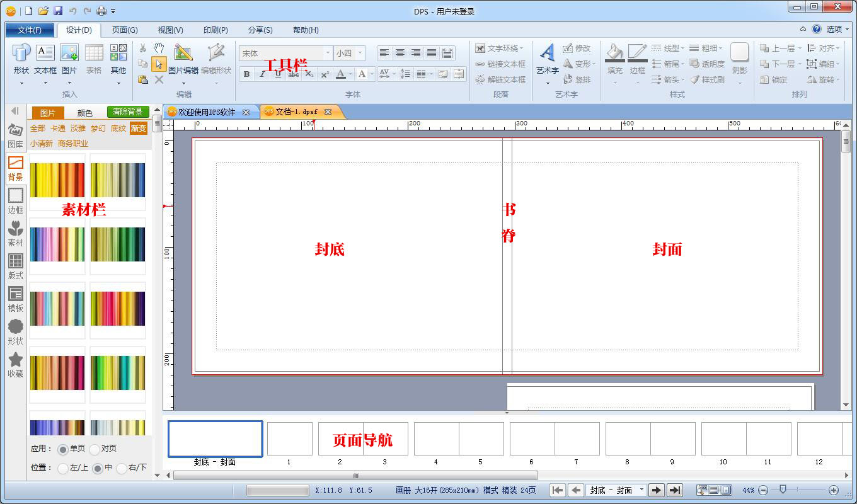Open the 封底 - 封面 page selector dropdown

[x=616, y=490]
